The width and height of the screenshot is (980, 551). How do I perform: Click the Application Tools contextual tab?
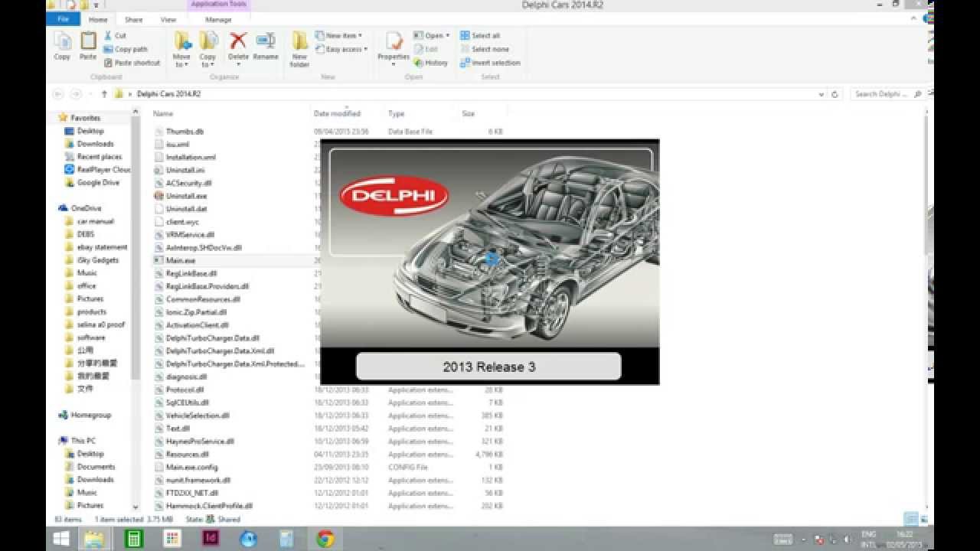218,5
